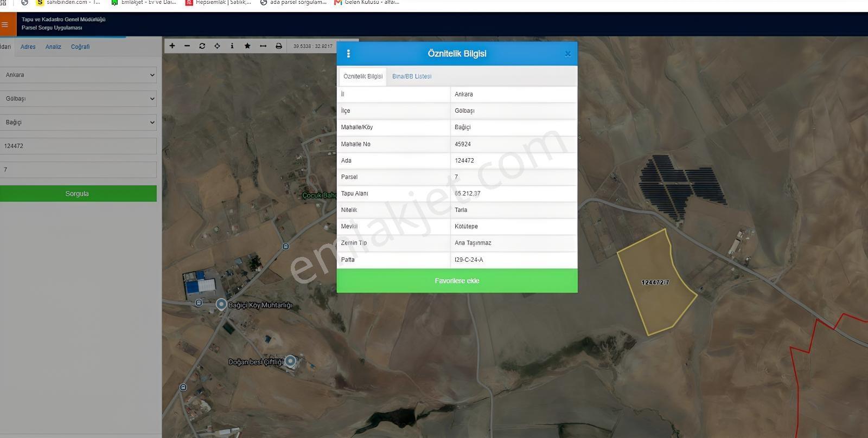868x438 pixels.
Task: Expand the Ankara province dropdown
Action: pos(78,75)
